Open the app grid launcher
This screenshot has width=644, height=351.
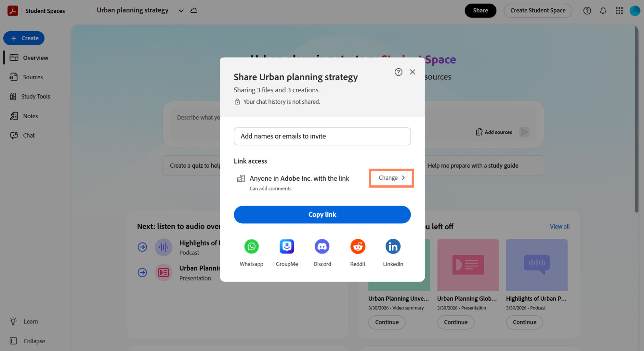619,10
